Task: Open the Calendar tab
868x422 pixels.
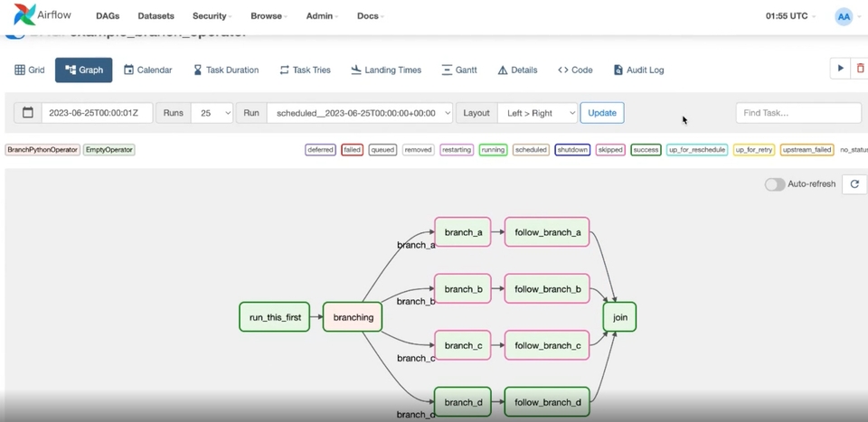Action: [147, 70]
